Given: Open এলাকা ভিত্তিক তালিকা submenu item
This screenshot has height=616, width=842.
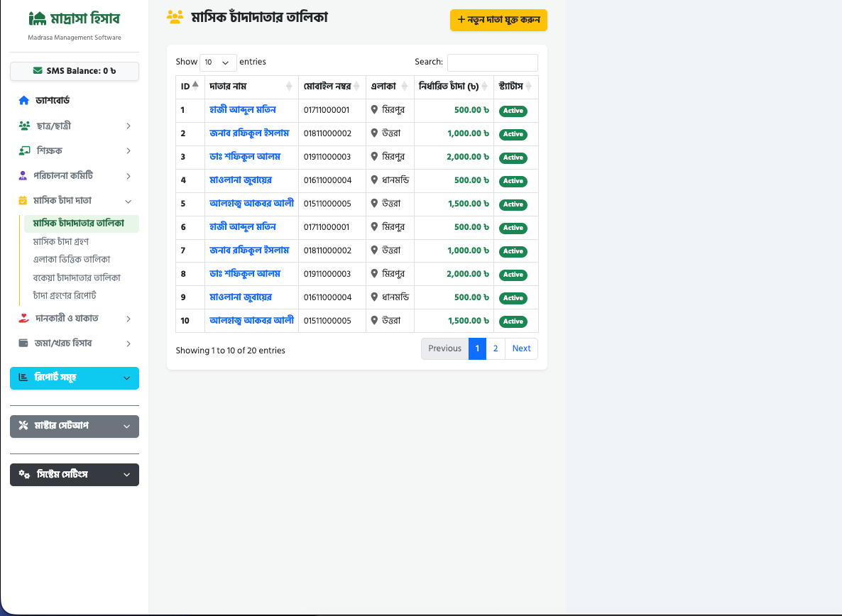Looking at the screenshot, I should [72, 259].
